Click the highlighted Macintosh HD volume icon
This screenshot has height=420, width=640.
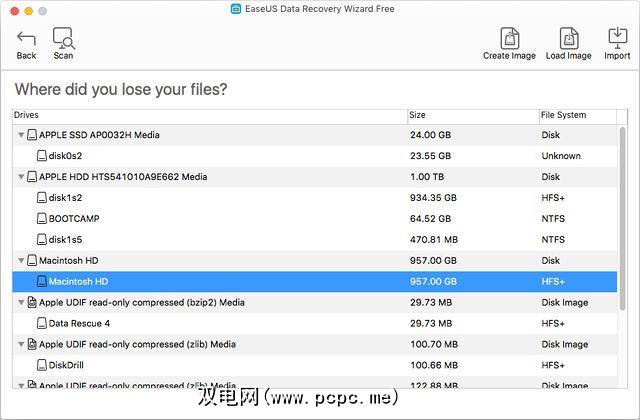[42, 281]
